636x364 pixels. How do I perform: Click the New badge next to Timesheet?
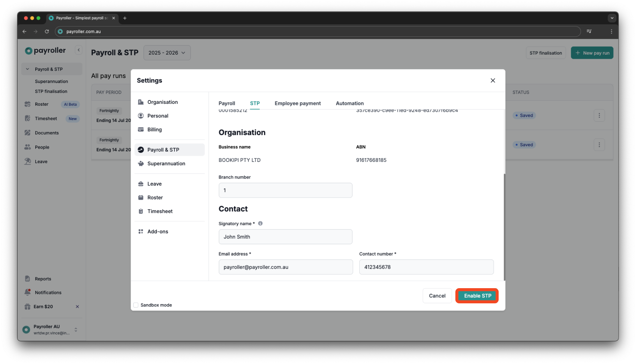(72, 119)
